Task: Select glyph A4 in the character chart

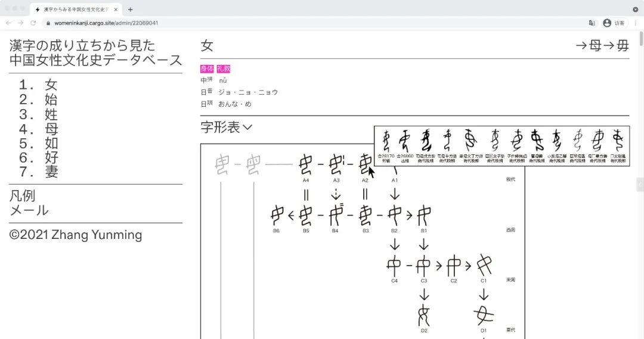Action: click(x=305, y=164)
